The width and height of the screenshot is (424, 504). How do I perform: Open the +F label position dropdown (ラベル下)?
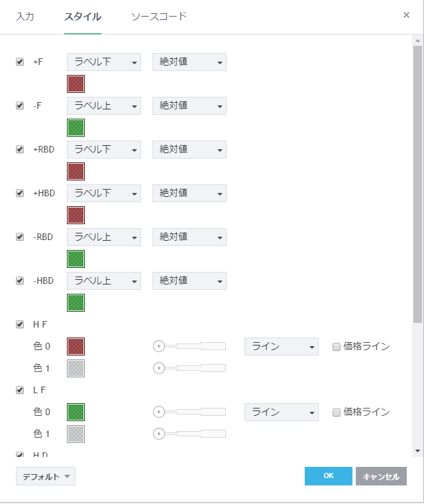tap(104, 62)
